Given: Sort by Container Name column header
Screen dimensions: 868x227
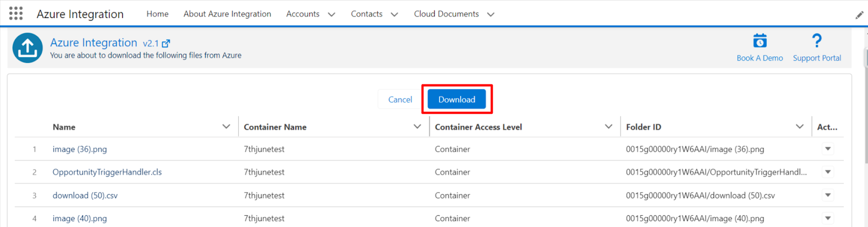Looking at the screenshot, I should (275, 127).
